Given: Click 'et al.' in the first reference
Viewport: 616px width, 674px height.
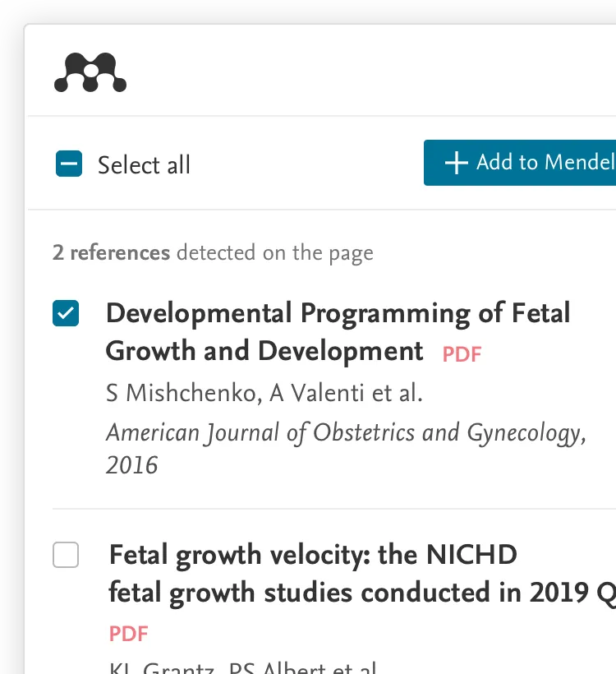Looking at the screenshot, I should point(397,394).
